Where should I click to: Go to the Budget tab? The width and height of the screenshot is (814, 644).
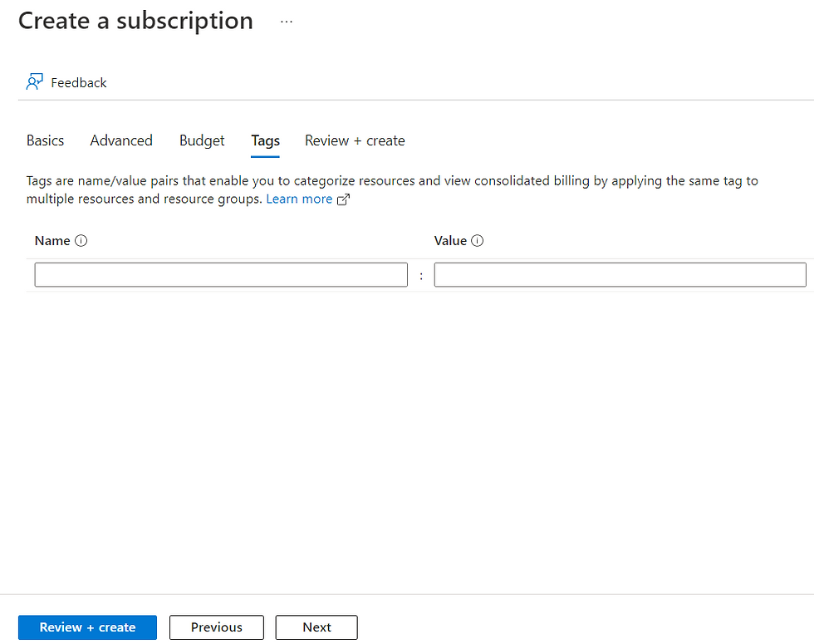pyautogui.click(x=202, y=140)
